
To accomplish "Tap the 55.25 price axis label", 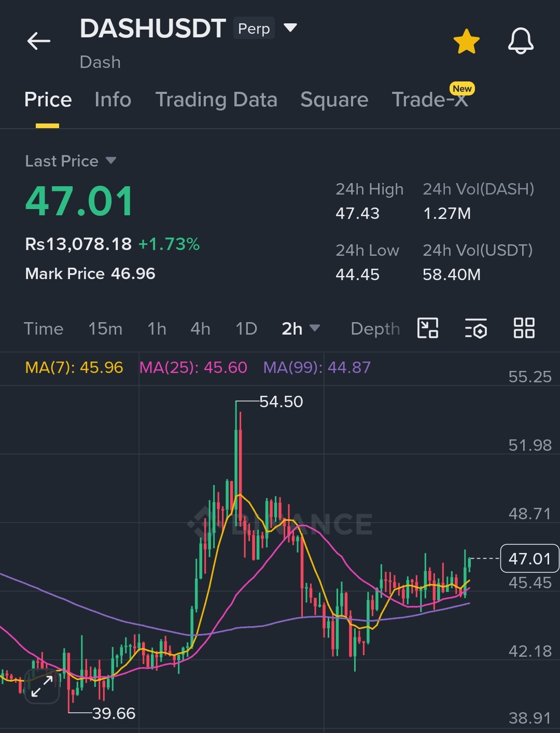I will (530, 377).
